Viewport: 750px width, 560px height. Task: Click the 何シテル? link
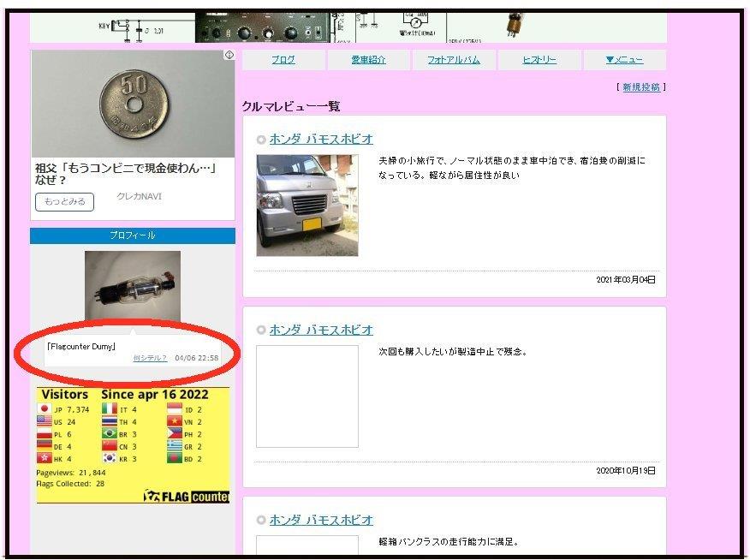click(150, 358)
